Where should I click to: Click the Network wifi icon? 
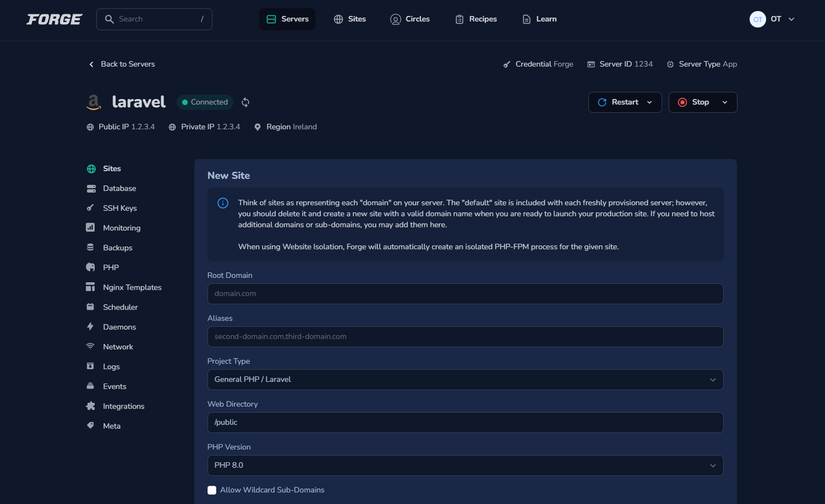coord(90,346)
